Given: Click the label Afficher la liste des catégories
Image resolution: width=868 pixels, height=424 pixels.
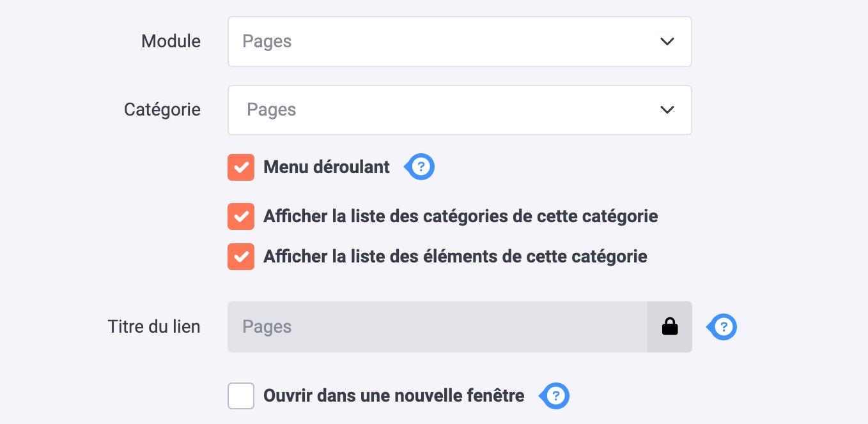Looking at the screenshot, I should point(461,216).
